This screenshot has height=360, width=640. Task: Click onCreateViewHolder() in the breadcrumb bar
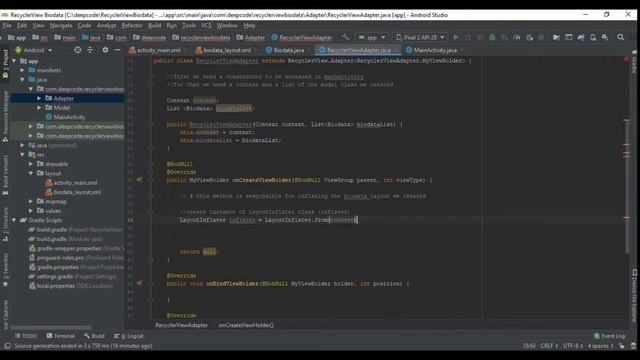(246, 325)
